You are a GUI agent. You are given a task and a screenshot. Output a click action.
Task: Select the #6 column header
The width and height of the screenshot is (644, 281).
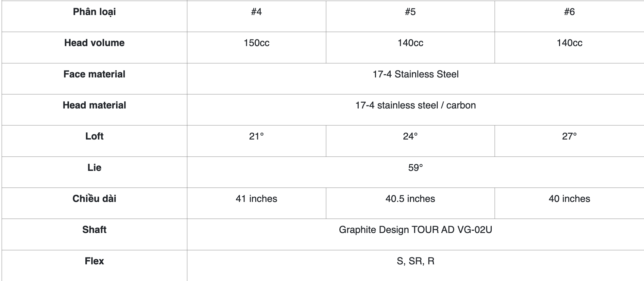tap(569, 16)
